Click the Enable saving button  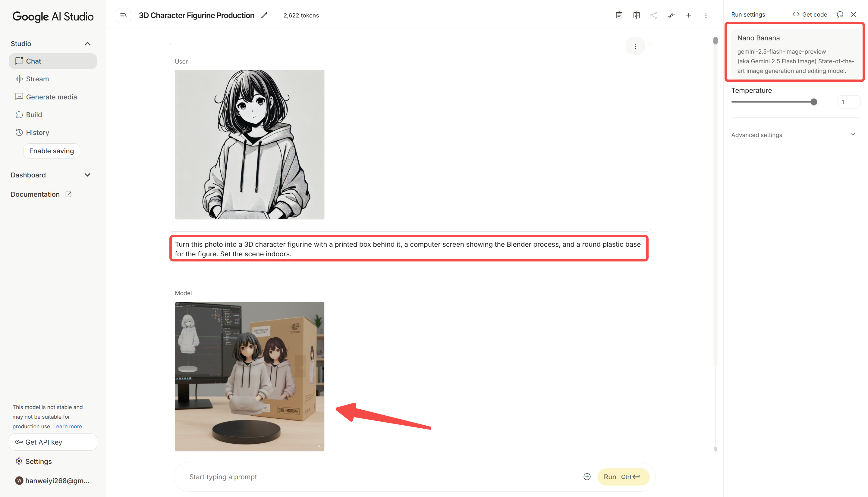pos(51,151)
